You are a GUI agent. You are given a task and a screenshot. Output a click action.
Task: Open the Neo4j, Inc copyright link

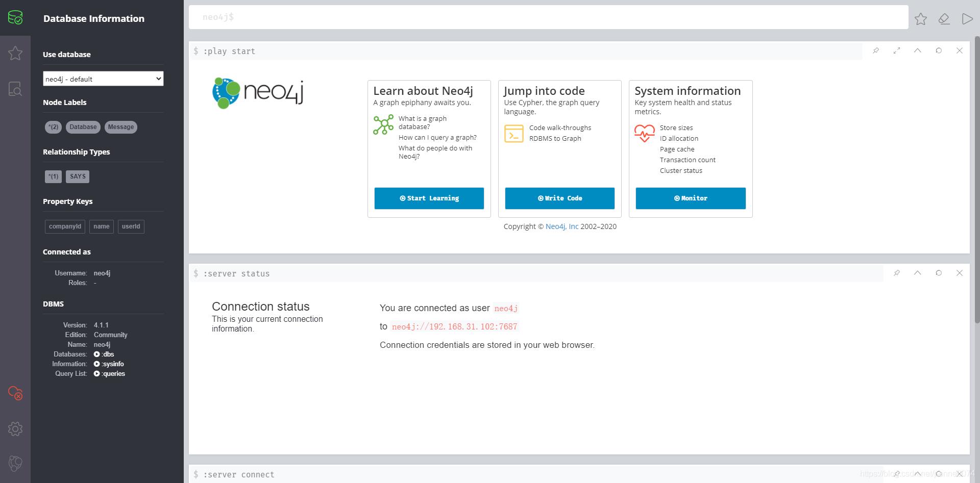562,226
